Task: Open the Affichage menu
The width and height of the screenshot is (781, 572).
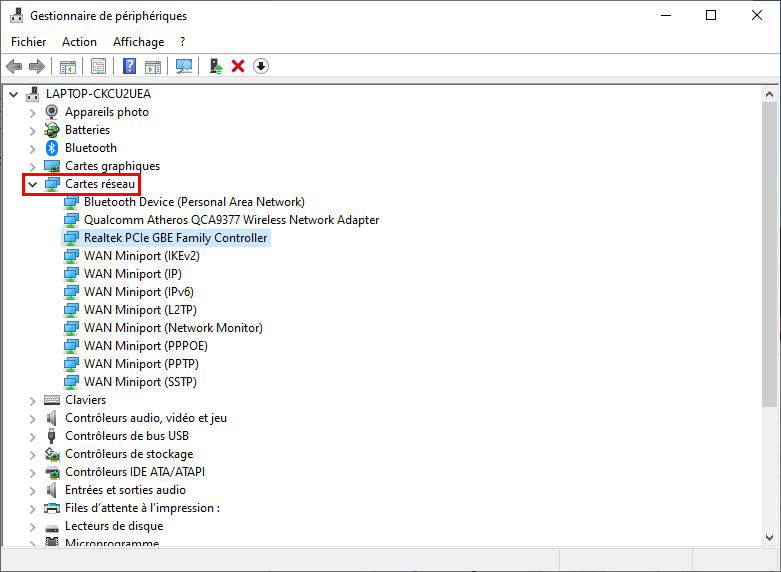Action: click(138, 42)
